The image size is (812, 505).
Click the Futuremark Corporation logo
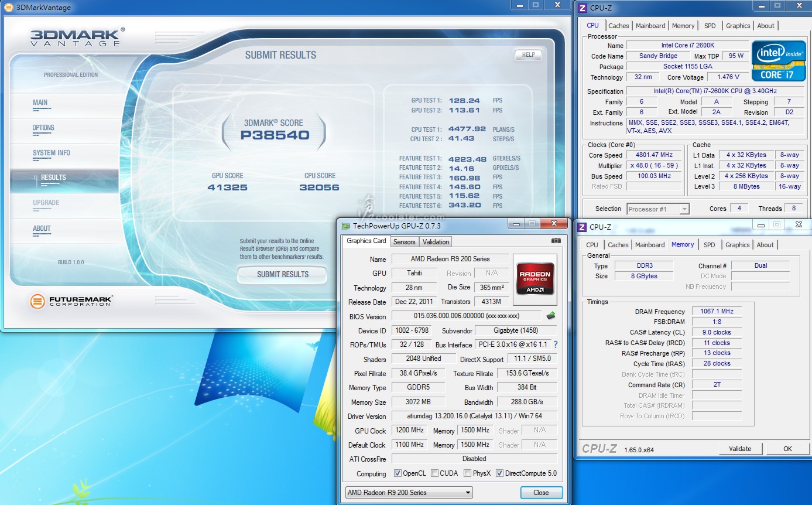pos(71,302)
